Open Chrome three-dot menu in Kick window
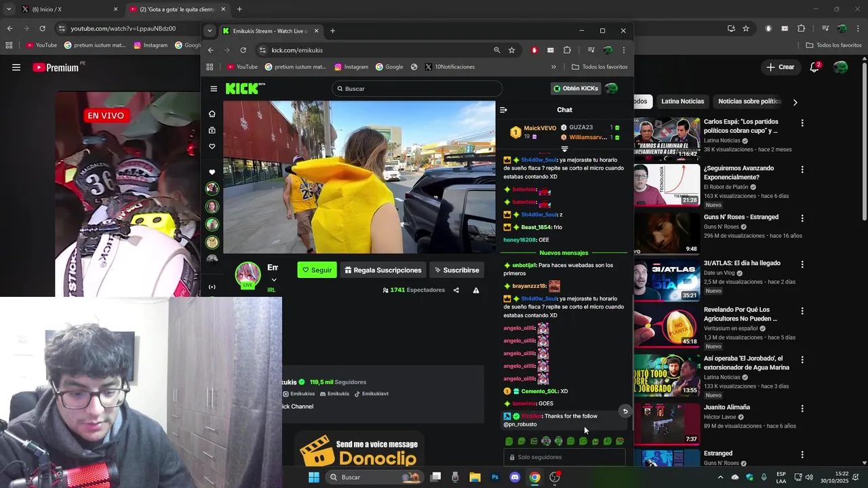This screenshot has height=488, width=868. [624, 50]
